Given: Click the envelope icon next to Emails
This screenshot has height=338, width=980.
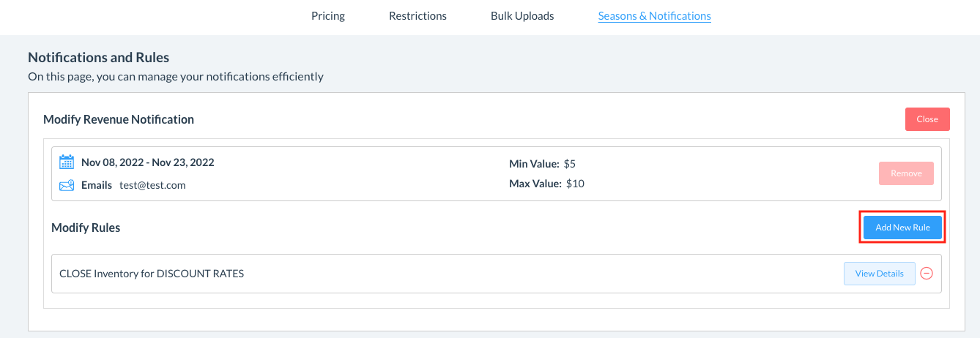Looking at the screenshot, I should (x=67, y=185).
